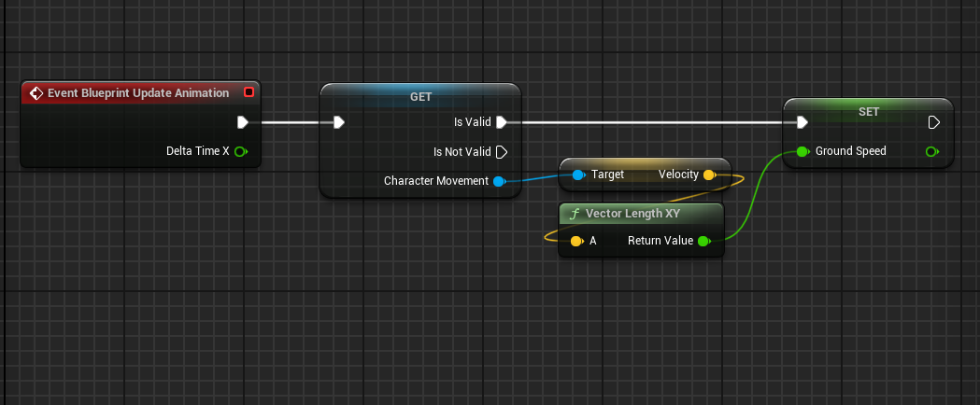This screenshot has height=405, width=980.
Task: Click the Ground Speed green input pin
Action: pos(803,151)
